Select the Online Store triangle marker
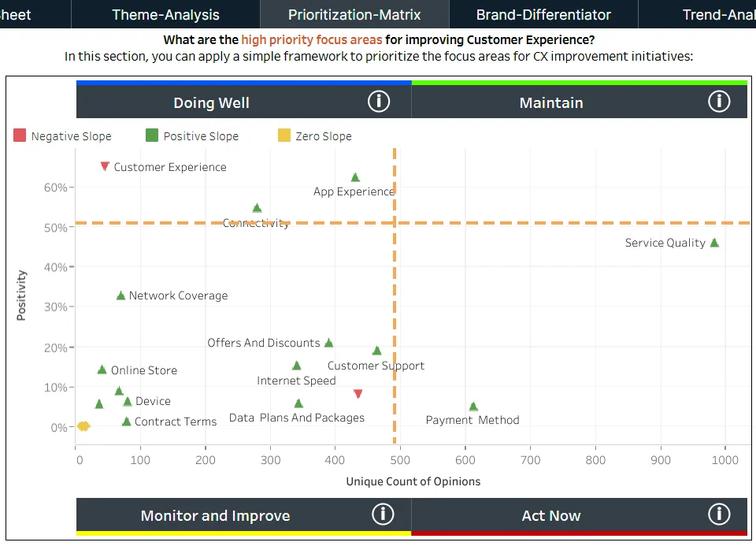 point(102,368)
